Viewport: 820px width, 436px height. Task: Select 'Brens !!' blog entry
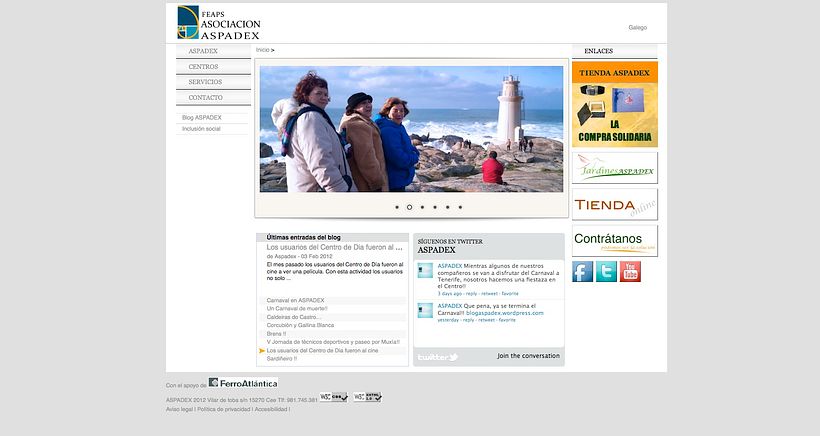point(276,334)
